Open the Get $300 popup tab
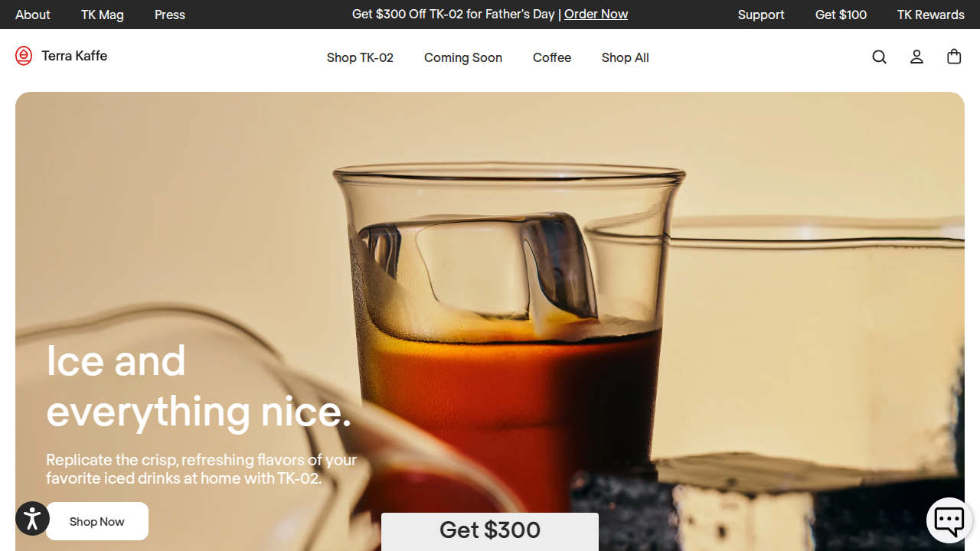This screenshot has height=551, width=980. 490,532
